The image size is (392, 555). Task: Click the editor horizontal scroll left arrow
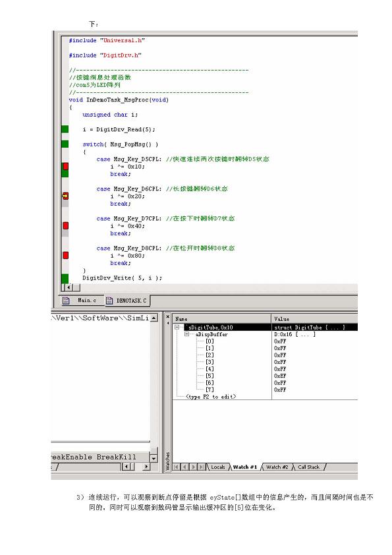[x=69, y=288]
